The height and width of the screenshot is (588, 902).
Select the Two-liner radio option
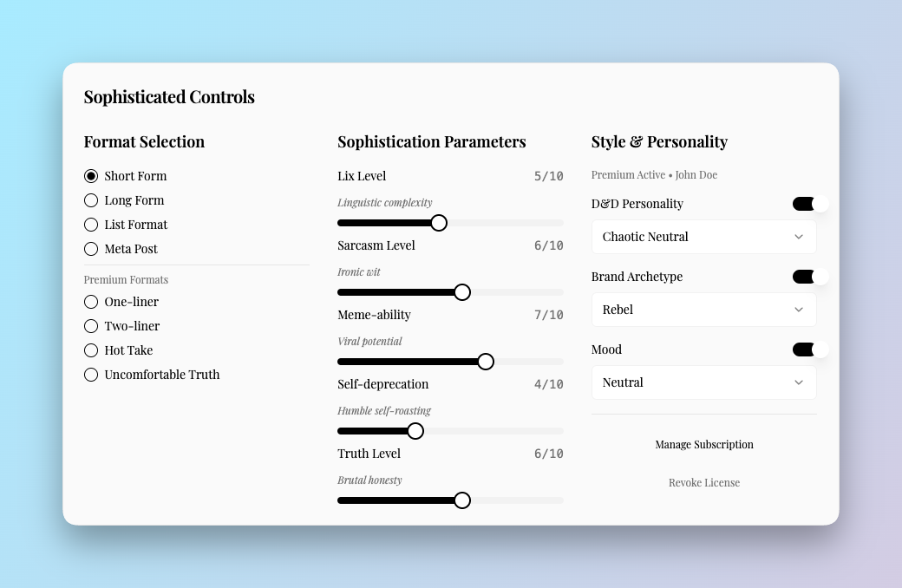91,326
